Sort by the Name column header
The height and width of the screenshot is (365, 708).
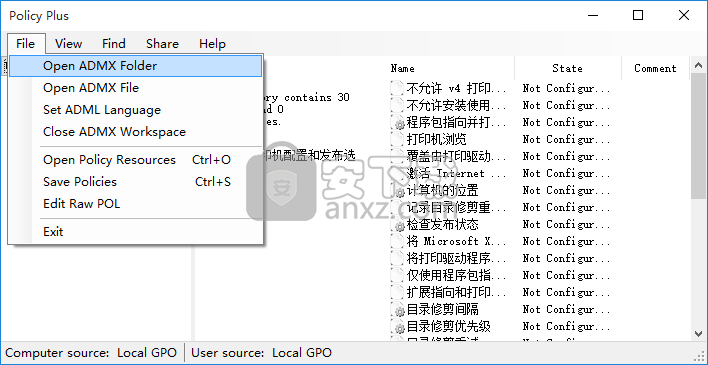(451, 69)
